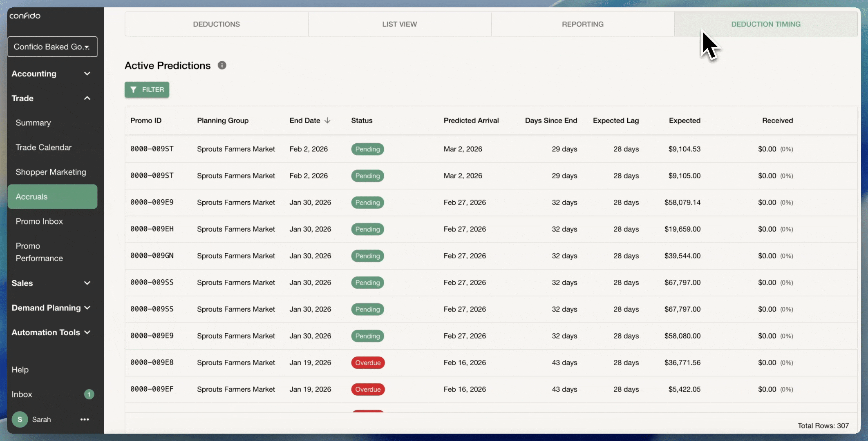The image size is (868, 441).
Task: Switch to the List View tab
Action: [399, 24]
